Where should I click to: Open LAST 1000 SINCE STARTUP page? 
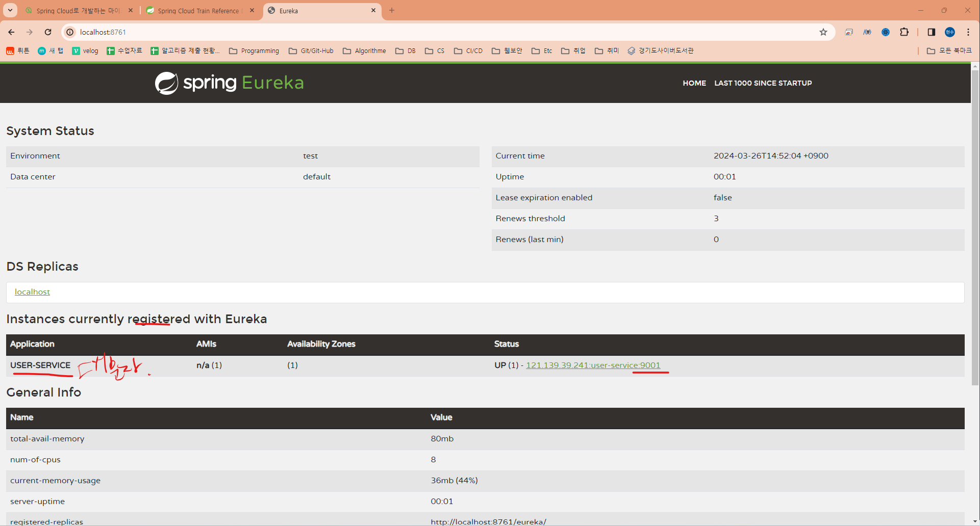click(763, 83)
